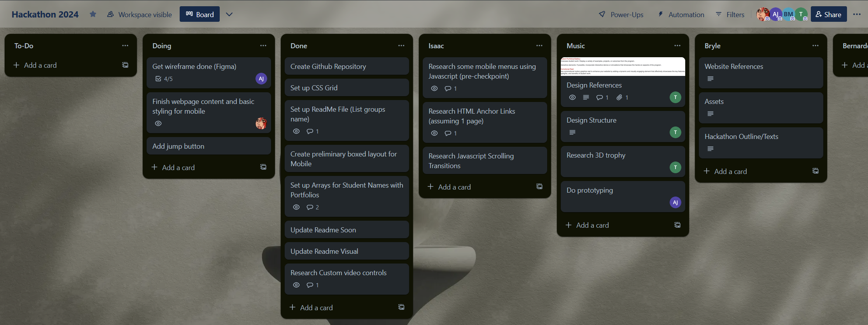Toggle watch eye on Research HTML Anchor Links card
Viewport: 868px width, 325px height.
click(434, 133)
